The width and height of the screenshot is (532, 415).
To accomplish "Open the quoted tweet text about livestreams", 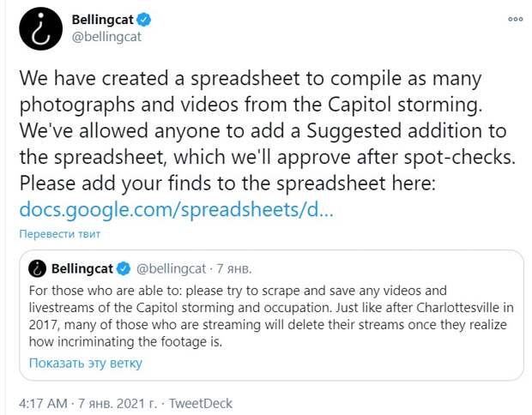I will [x=271, y=316].
